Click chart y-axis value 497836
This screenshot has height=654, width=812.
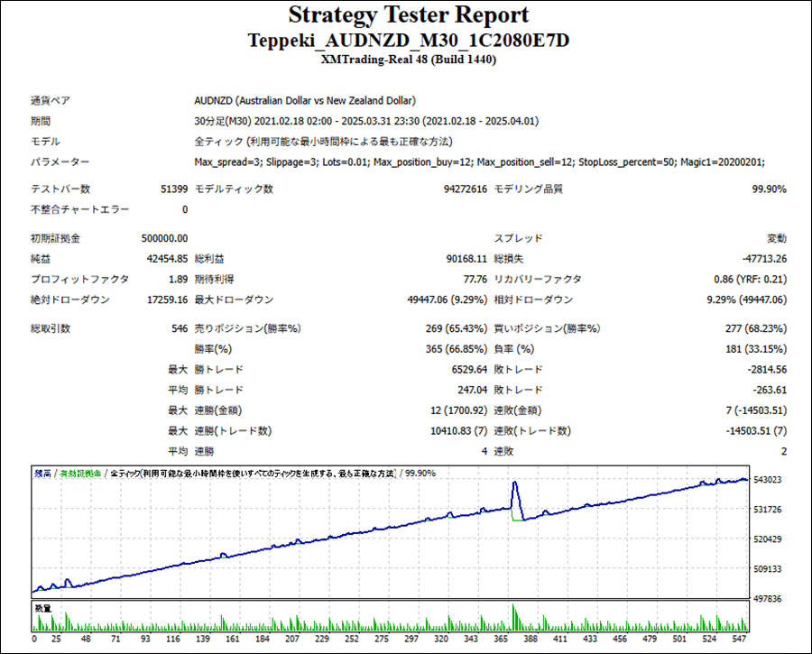point(768,599)
